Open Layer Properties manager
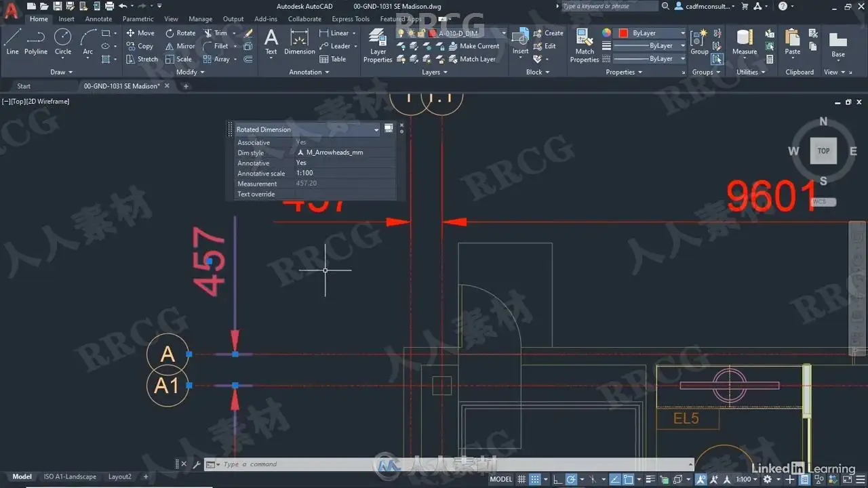Screen dimensions: 868x488 pyautogui.click(x=378, y=46)
